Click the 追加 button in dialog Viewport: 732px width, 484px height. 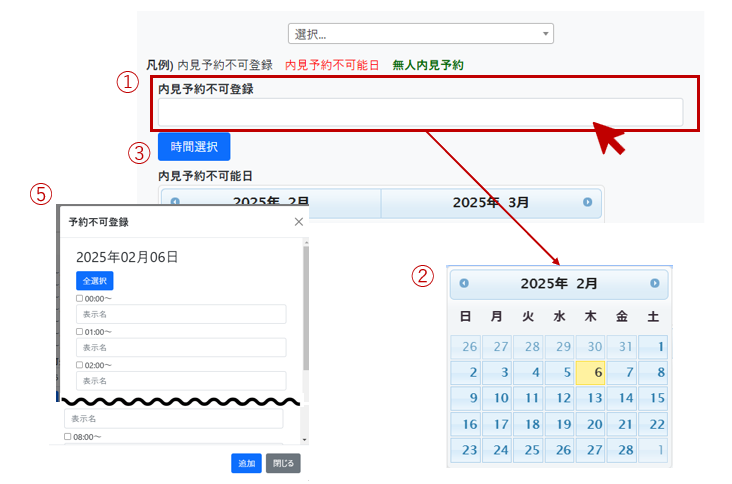[246, 463]
